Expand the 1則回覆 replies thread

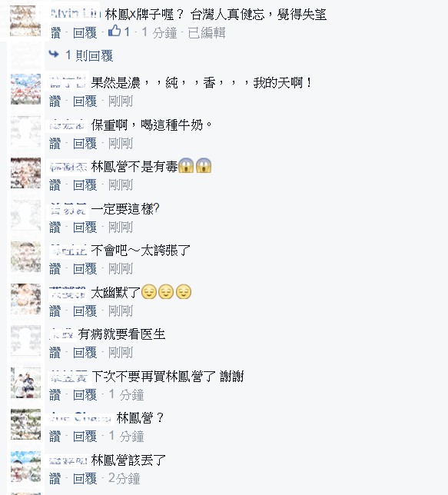(x=89, y=55)
